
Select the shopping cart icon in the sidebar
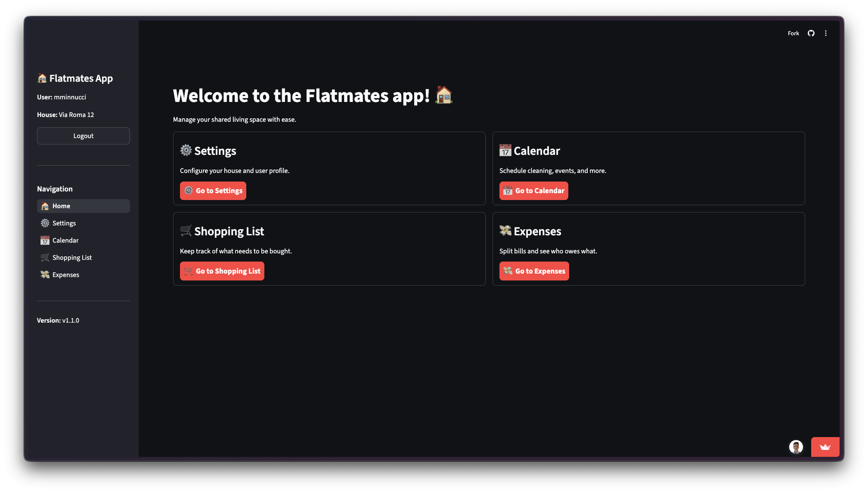coord(44,257)
